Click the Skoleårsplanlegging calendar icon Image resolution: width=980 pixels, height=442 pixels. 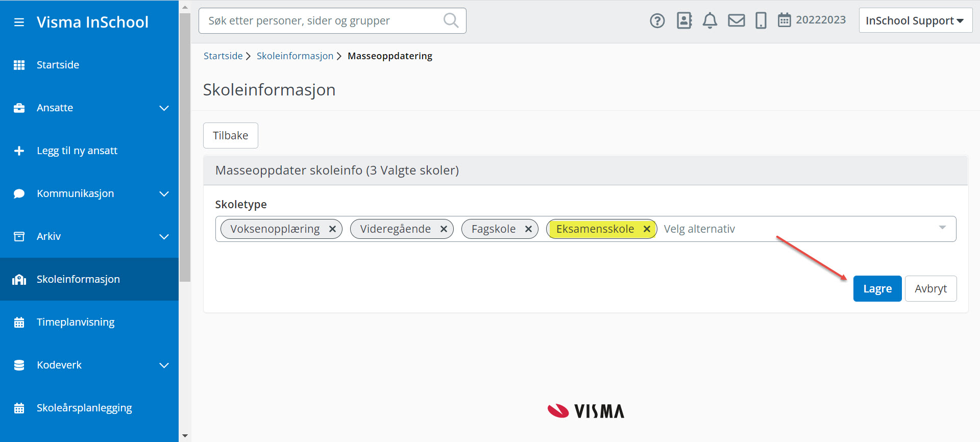(19, 408)
